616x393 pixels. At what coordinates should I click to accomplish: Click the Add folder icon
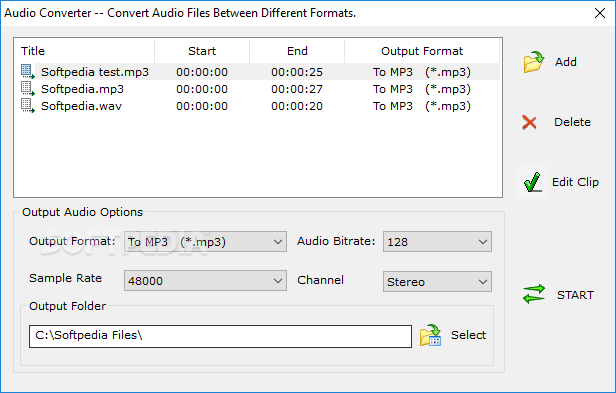(534, 62)
